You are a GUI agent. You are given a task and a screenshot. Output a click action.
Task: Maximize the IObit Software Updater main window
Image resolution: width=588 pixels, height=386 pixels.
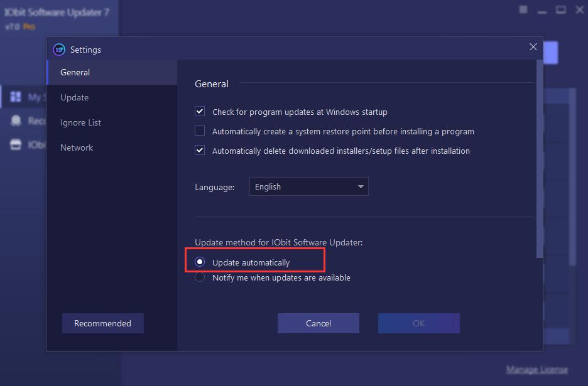(560, 10)
